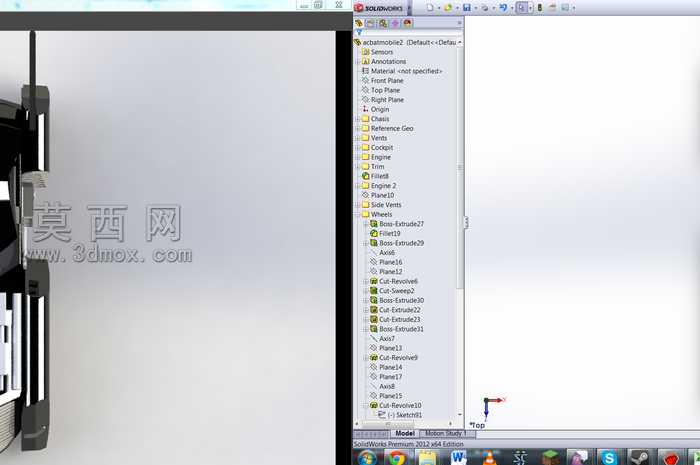The width and height of the screenshot is (700, 465).
Task: Collapse the Wheels folder
Action: [x=358, y=215]
